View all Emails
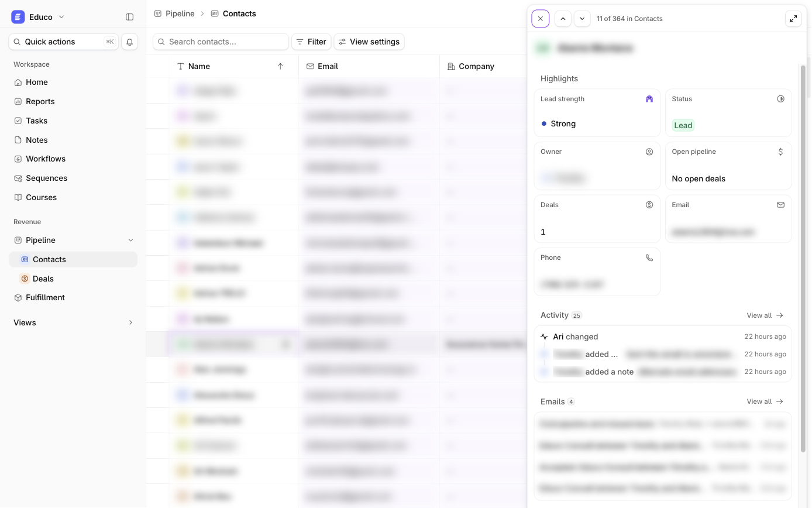812x508 pixels. tap(765, 401)
